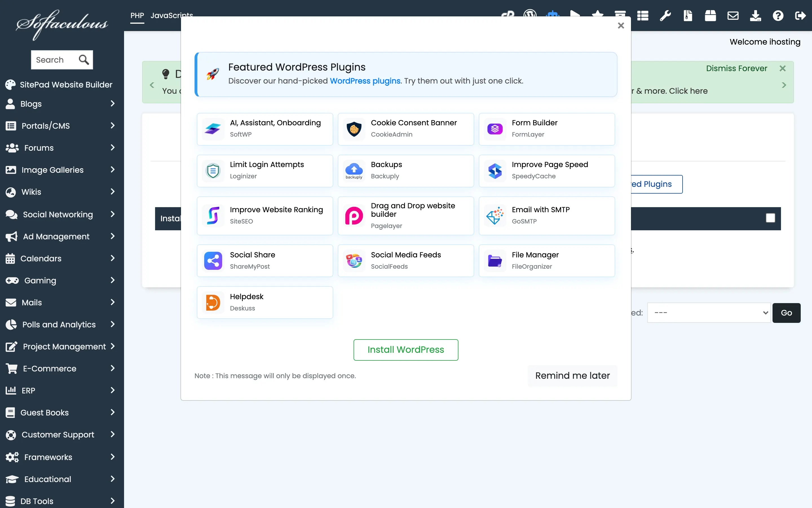Click the 'Helpdesk' plugin title
This screenshot has height=508, width=812.
[247, 297]
